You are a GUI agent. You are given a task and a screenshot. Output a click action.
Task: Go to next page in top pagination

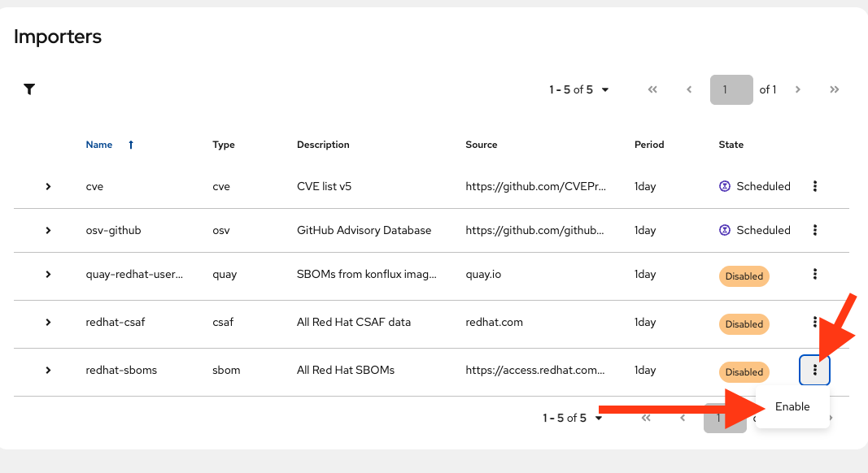point(798,89)
